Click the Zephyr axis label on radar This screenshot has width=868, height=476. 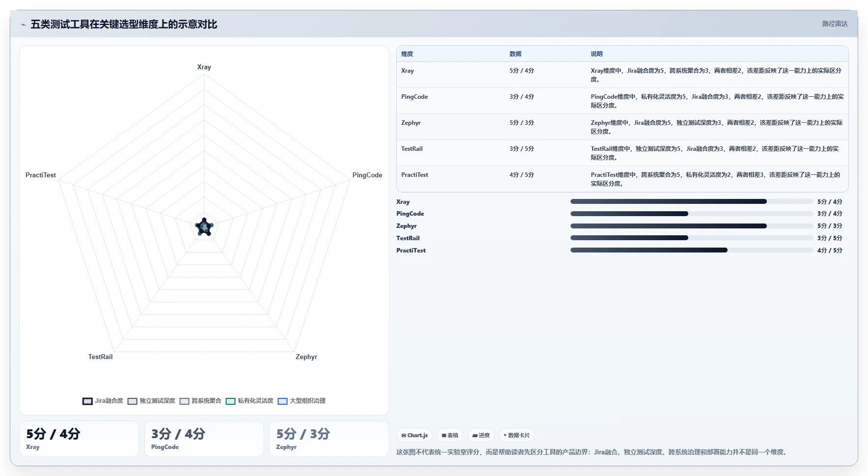(x=306, y=357)
